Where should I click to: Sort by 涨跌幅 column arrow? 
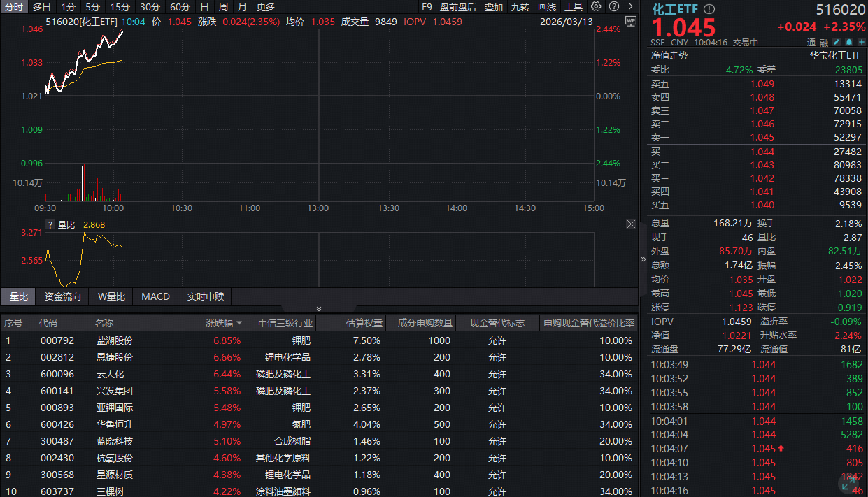pyautogui.click(x=240, y=323)
